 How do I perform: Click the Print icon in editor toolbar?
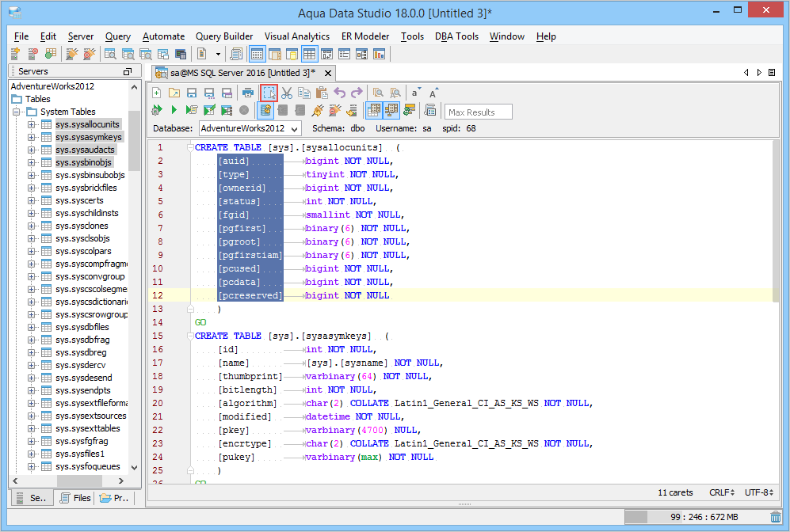pos(248,93)
